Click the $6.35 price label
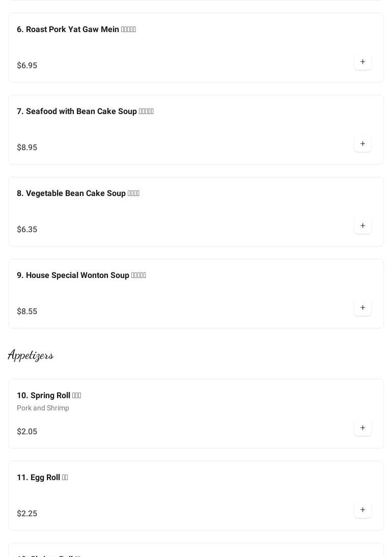Image resolution: width=392 pixels, height=557 pixels. pos(27,230)
